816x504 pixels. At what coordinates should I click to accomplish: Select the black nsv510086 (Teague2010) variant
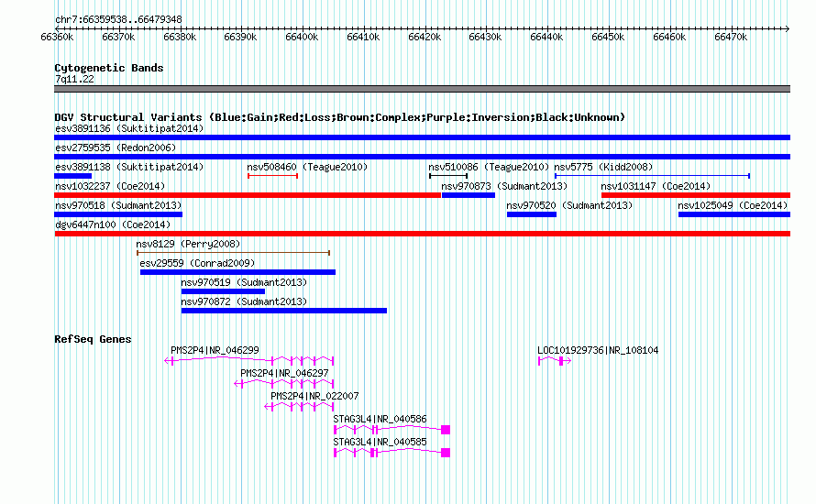click(448, 176)
